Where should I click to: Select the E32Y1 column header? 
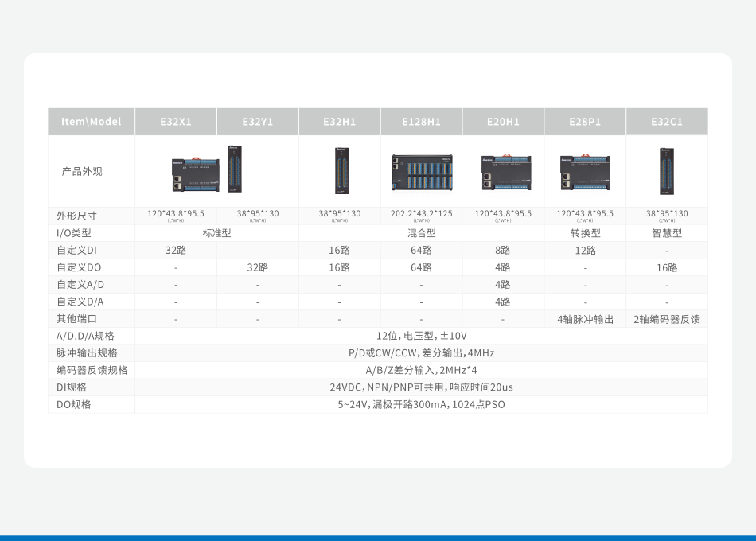click(x=258, y=122)
